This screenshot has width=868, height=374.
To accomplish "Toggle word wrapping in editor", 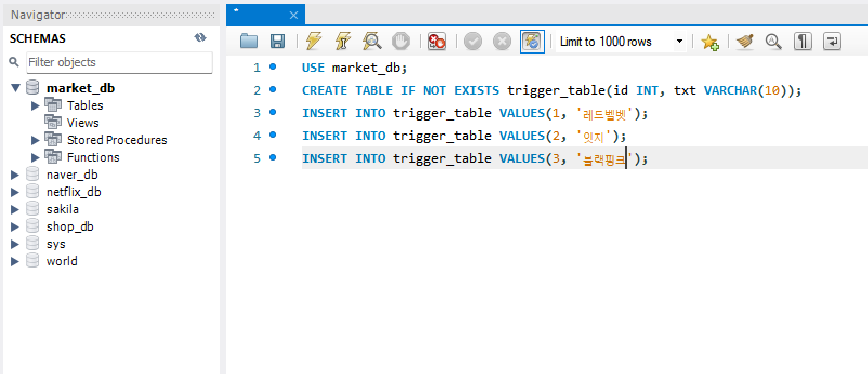I will [x=832, y=41].
